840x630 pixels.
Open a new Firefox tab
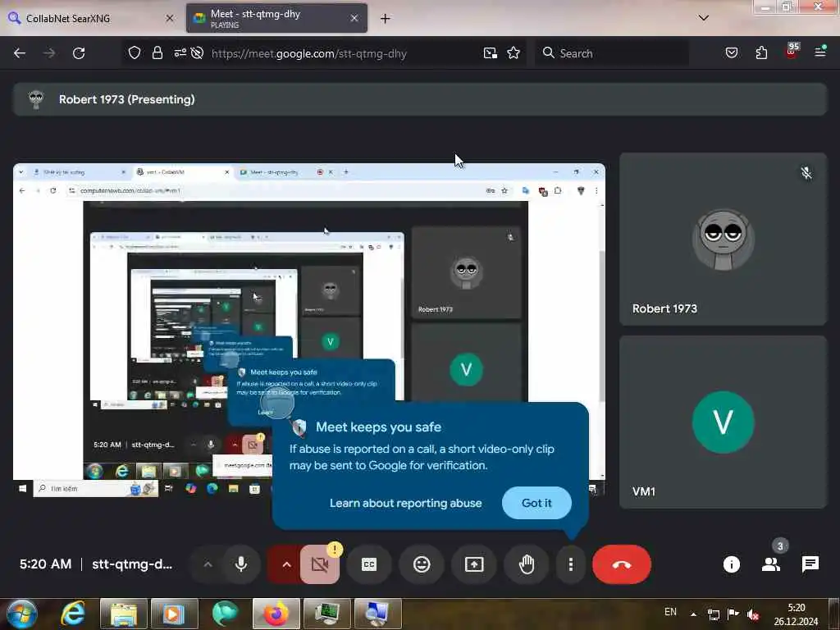tap(386, 19)
